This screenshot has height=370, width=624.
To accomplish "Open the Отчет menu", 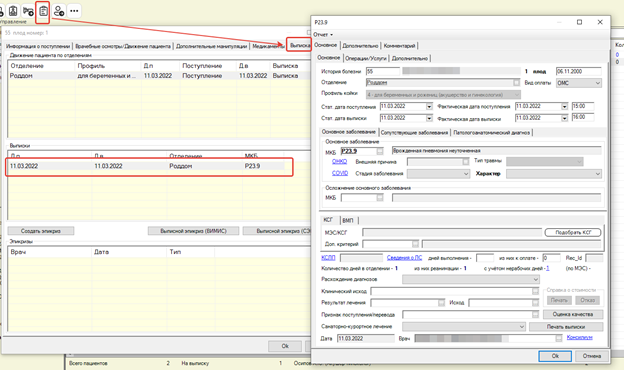I will click(323, 35).
